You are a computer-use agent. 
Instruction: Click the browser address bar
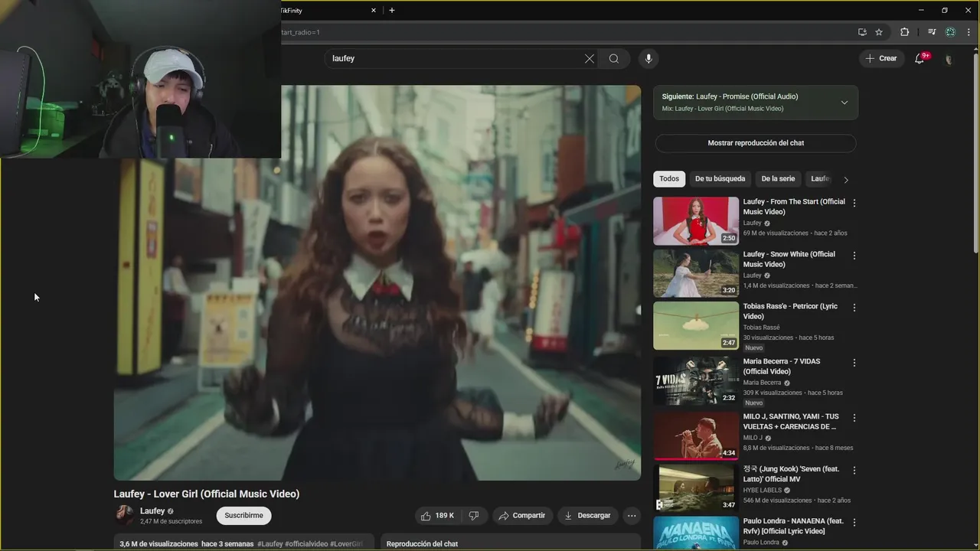click(567, 32)
